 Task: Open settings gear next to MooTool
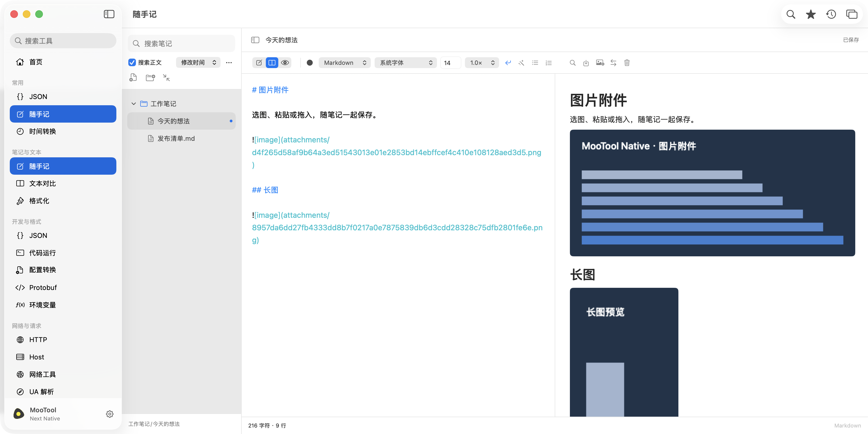(x=110, y=414)
